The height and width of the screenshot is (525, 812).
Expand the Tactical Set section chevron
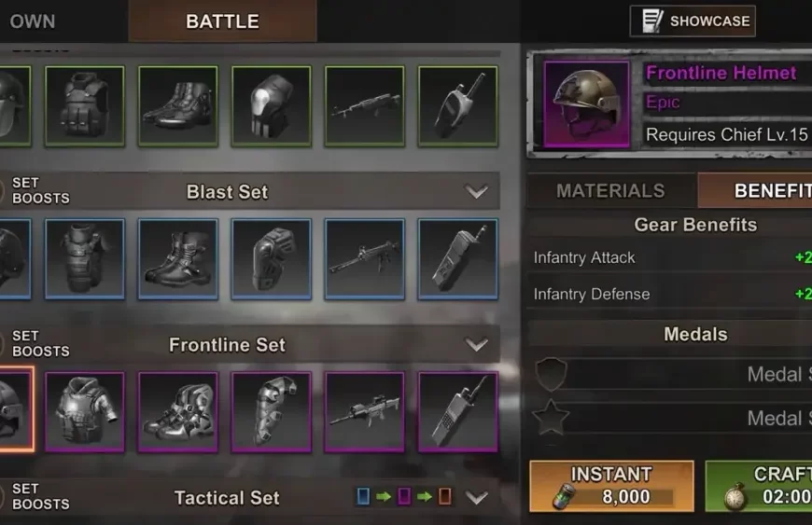476,498
